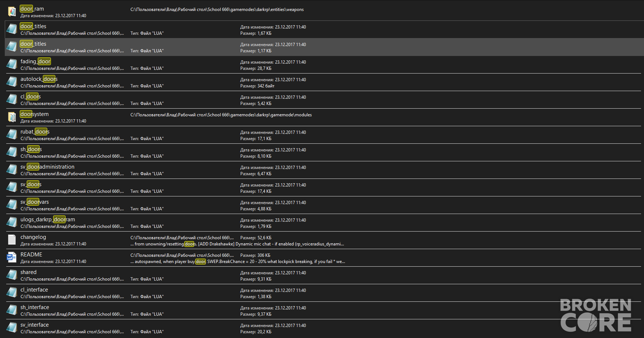Select the sv_interface LUA file icon

[12, 328]
